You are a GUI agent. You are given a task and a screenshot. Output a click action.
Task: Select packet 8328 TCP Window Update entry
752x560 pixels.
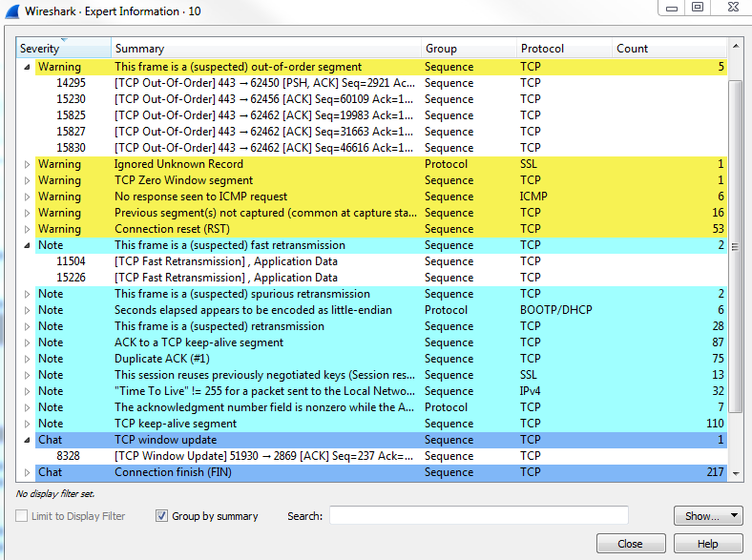coord(371,456)
